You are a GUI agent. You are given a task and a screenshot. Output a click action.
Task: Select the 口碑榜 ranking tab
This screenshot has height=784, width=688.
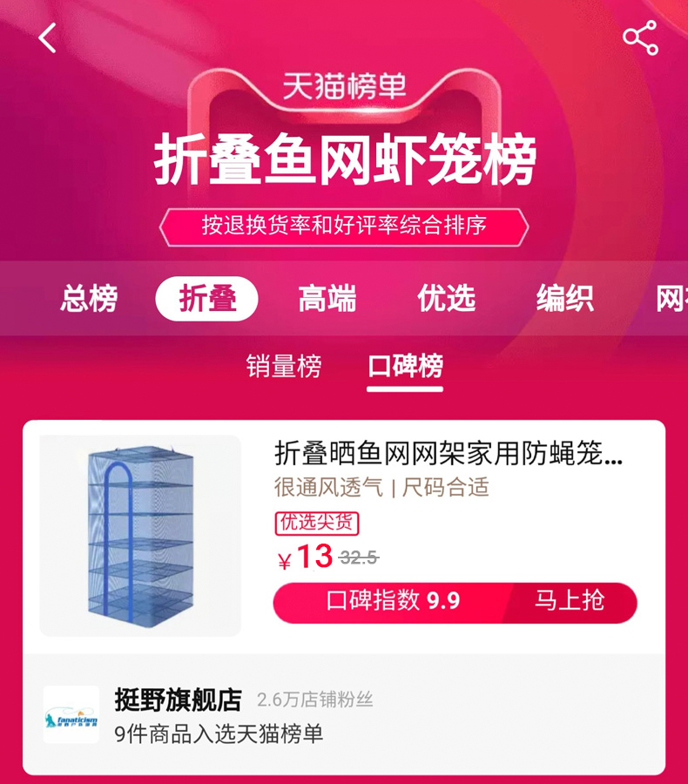[405, 366]
